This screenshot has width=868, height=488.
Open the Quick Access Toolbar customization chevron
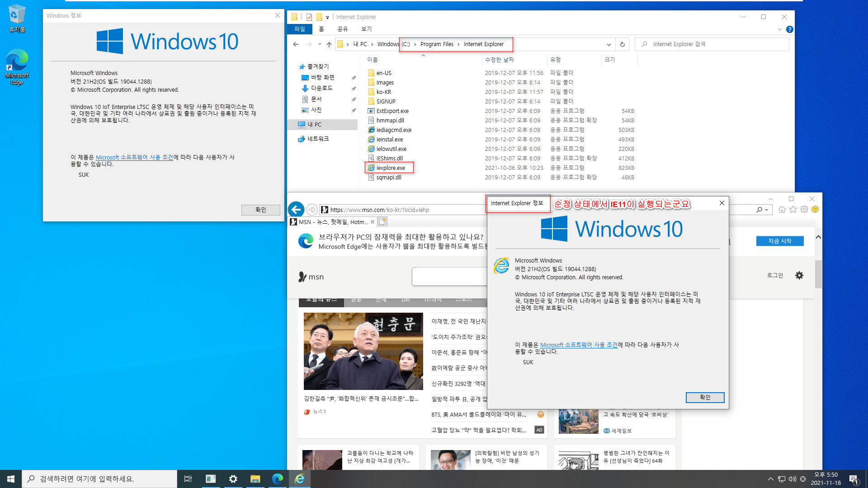[328, 17]
